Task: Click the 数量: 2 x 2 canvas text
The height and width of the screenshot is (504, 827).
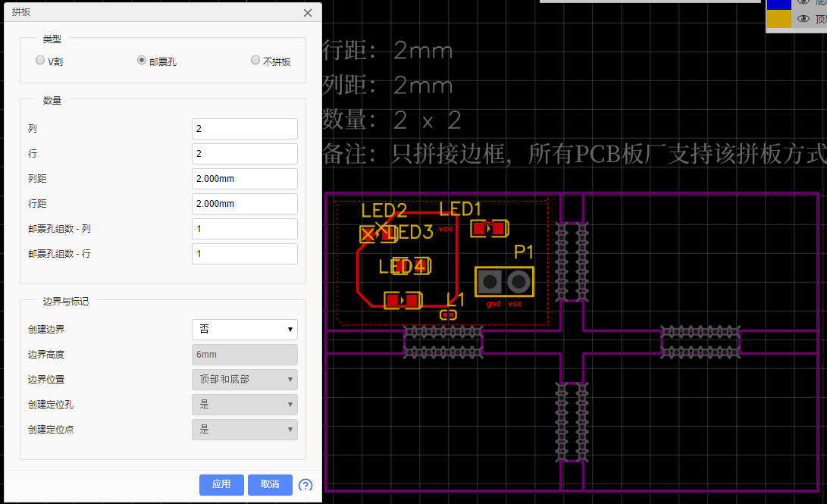Action: pos(392,120)
